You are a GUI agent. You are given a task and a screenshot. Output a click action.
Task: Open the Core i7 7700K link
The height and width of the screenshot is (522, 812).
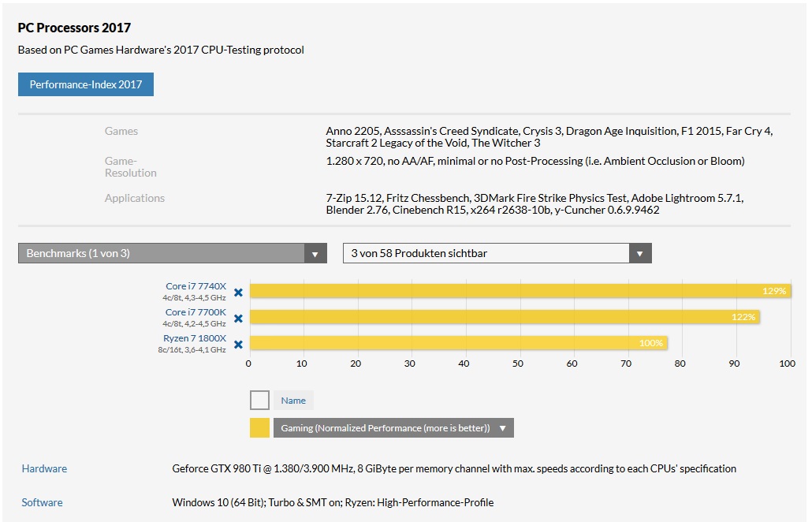pos(196,312)
